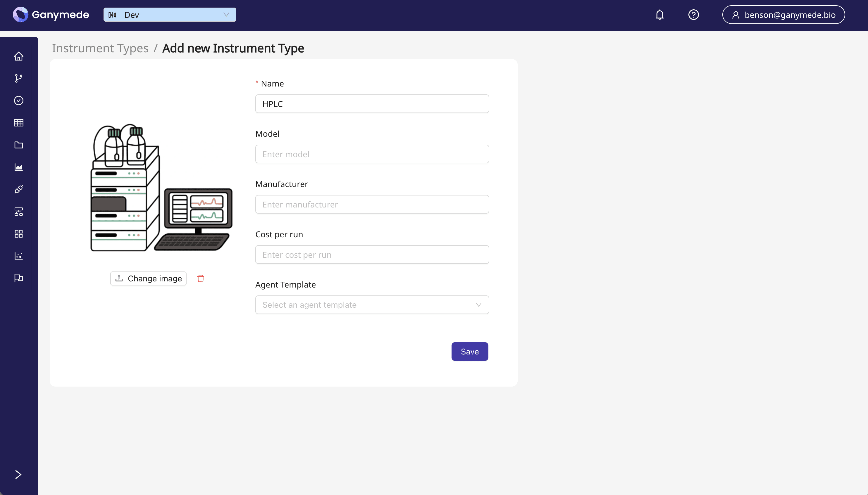The image size is (868, 495).
Task: Open the circled checkmark section in sidebar
Action: point(19,100)
